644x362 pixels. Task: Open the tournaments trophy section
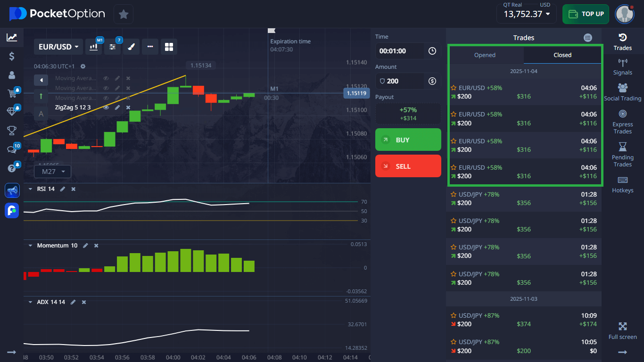point(12,131)
